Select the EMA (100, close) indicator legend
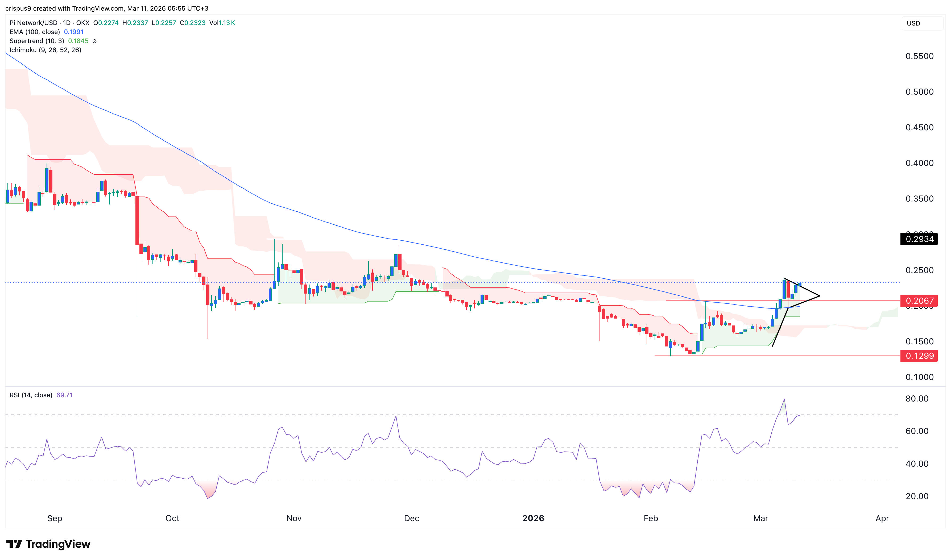This screenshot has height=560, width=951. coord(47,32)
